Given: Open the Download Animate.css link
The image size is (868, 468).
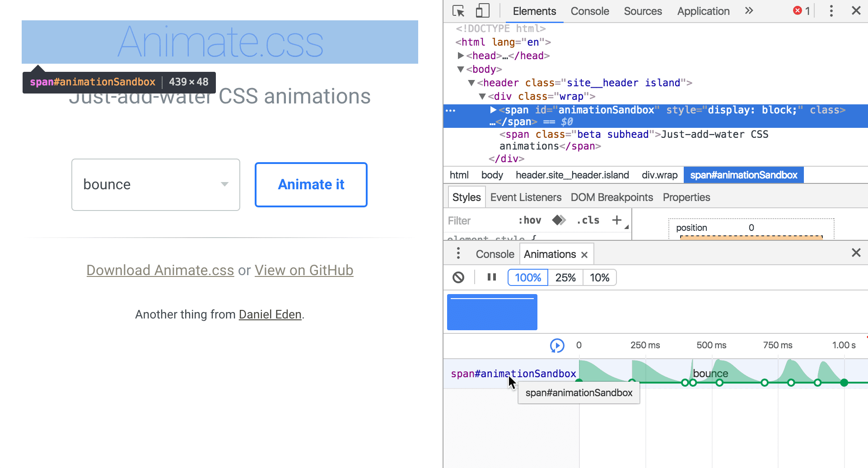Looking at the screenshot, I should point(160,270).
